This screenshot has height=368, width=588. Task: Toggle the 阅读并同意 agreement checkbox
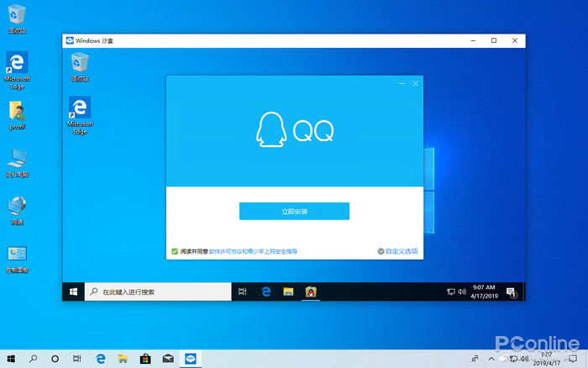pyautogui.click(x=175, y=251)
